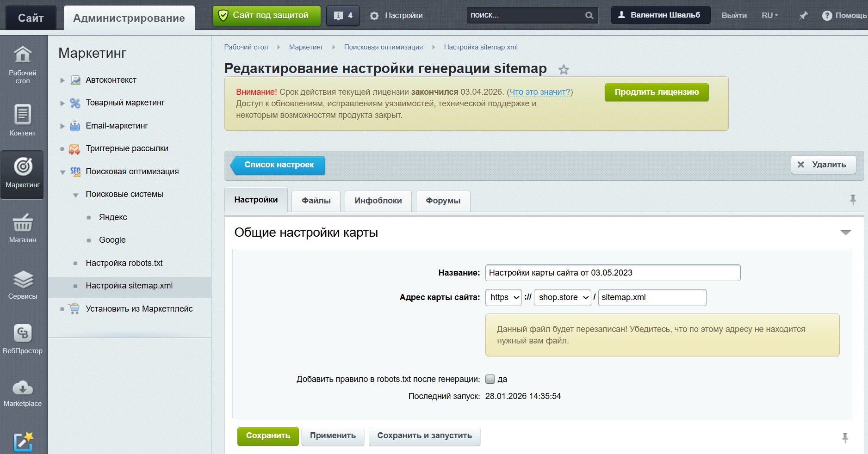The height and width of the screenshot is (454, 868).
Task: Toggle robots.txt rule 'да' checkbox
Action: (490, 379)
